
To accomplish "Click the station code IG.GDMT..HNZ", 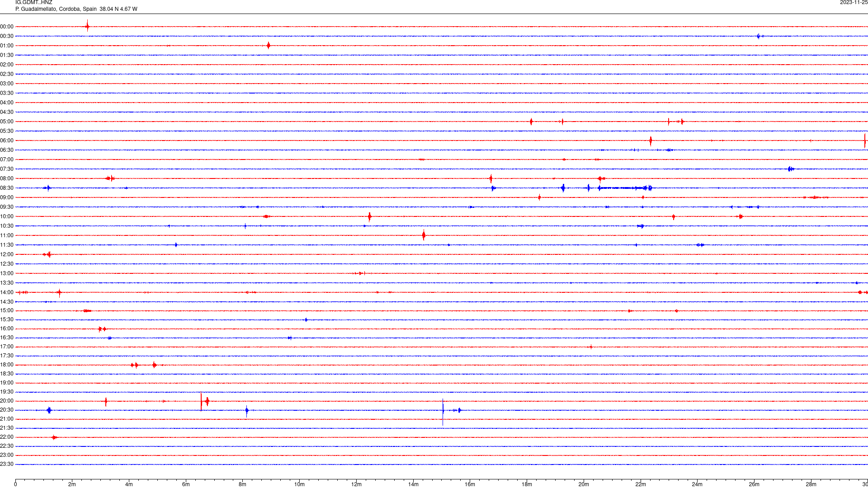I will click(34, 3).
